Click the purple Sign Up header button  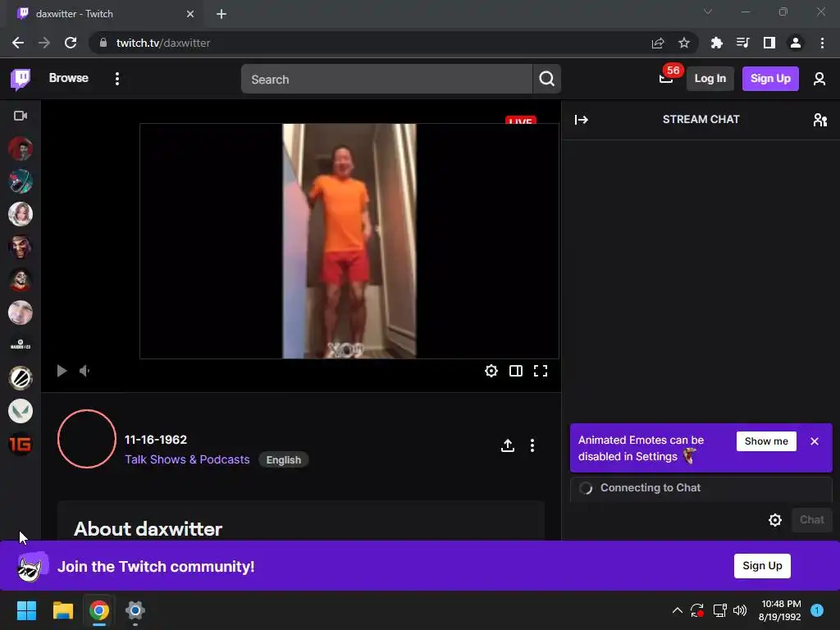point(770,79)
